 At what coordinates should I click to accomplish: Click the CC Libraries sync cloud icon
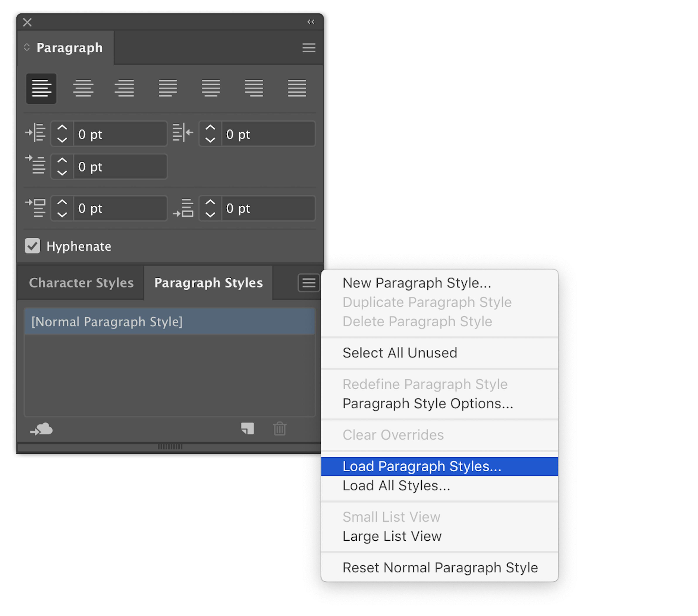41,429
